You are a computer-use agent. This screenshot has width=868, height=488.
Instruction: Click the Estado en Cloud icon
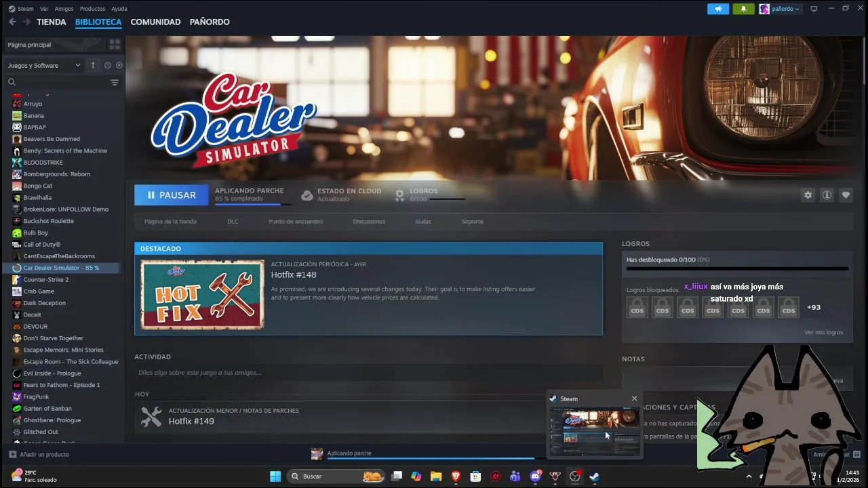tap(307, 195)
